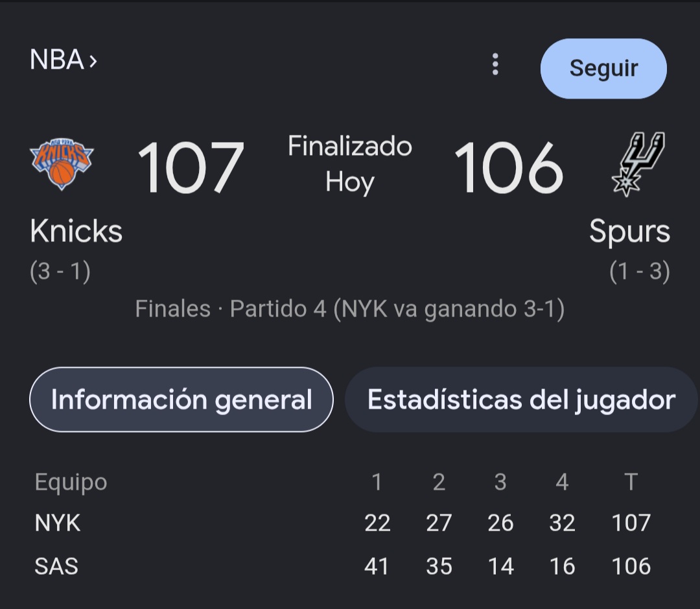Select the SAS row in the score table
700x609 pixels.
pos(343,566)
